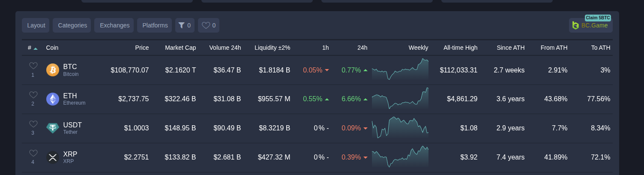Screen dimensions: 644x175
Task: Open Bitcoin weekly sparkline chart
Action: coord(400,69)
